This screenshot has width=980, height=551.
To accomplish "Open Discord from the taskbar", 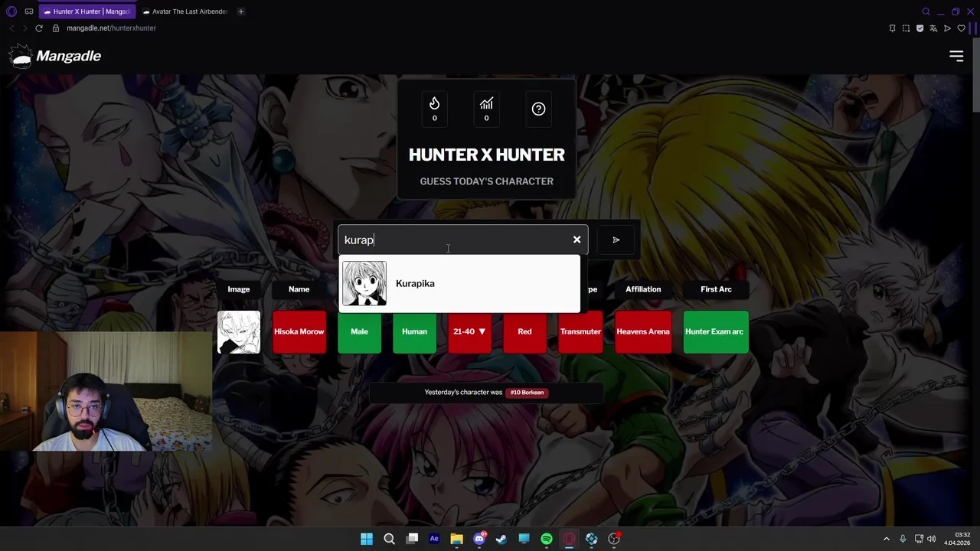I will pyautogui.click(x=479, y=539).
